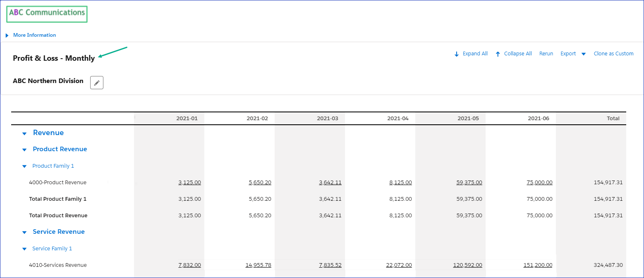The height and width of the screenshot is (278, 644).
Task: Drill into 120,592.00 Services Revenue for 2021-05
Action: pos(467,265)
